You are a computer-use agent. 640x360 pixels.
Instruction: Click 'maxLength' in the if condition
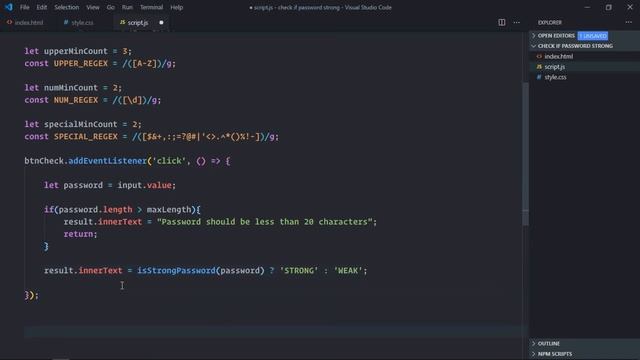click(169, 210)
